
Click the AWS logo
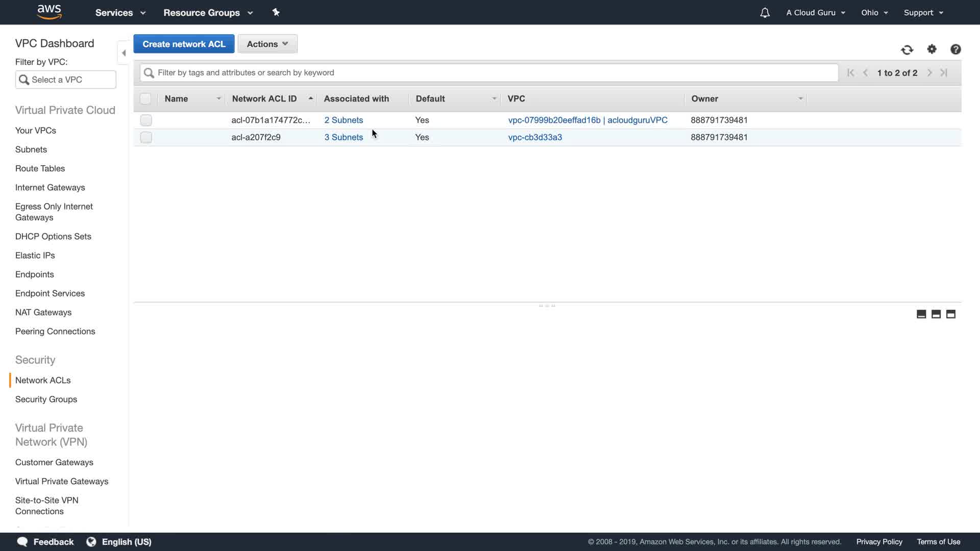click(x=50, y=12)
